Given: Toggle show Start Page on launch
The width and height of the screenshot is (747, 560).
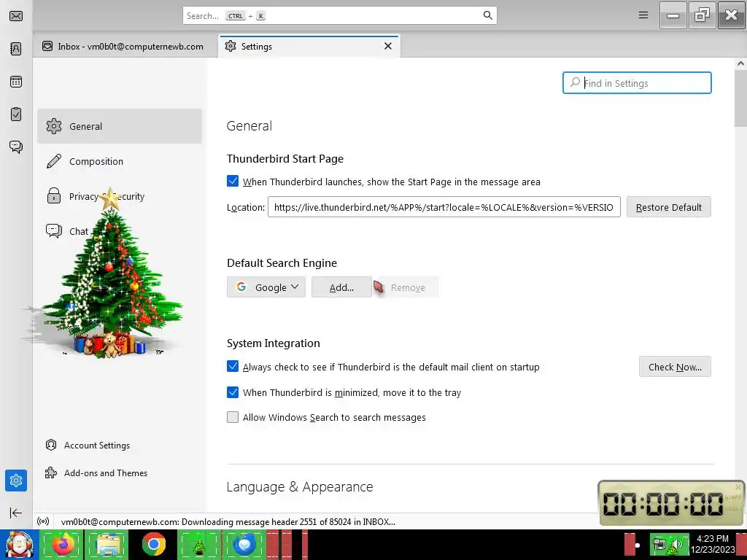Looking at the screenshot, I should point(233,182).
